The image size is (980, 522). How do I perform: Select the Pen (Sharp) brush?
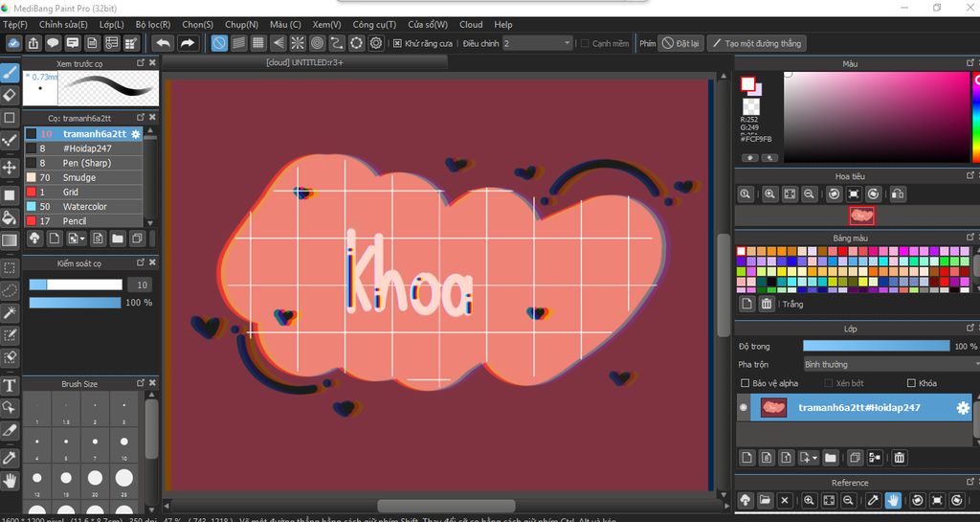(x=84, y=163)
